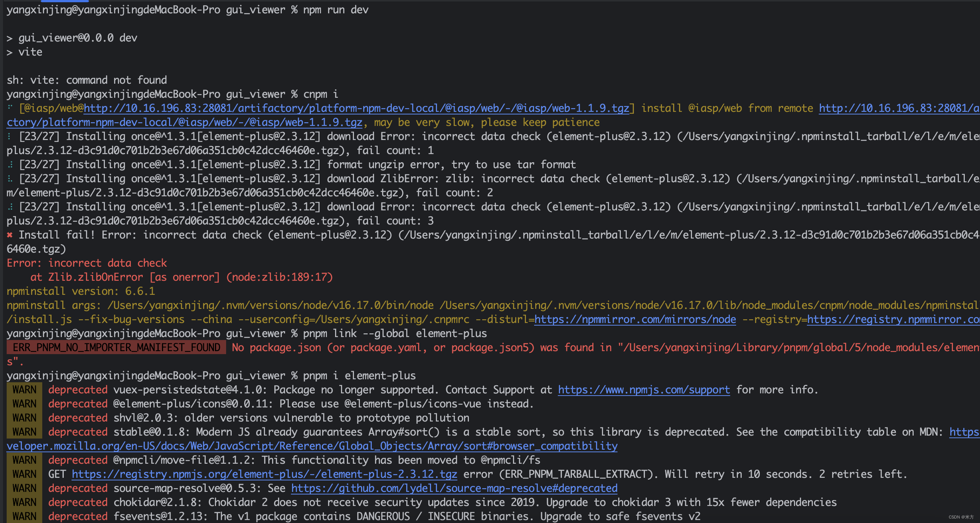Click WARN badge before GET registry error

tap(24, 474)
